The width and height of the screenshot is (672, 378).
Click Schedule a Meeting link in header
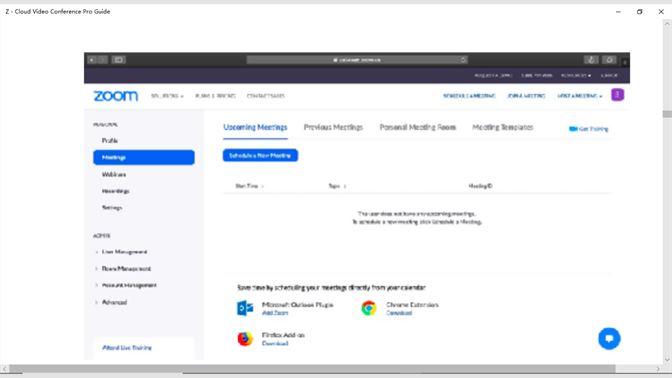(x=469, y=96)
